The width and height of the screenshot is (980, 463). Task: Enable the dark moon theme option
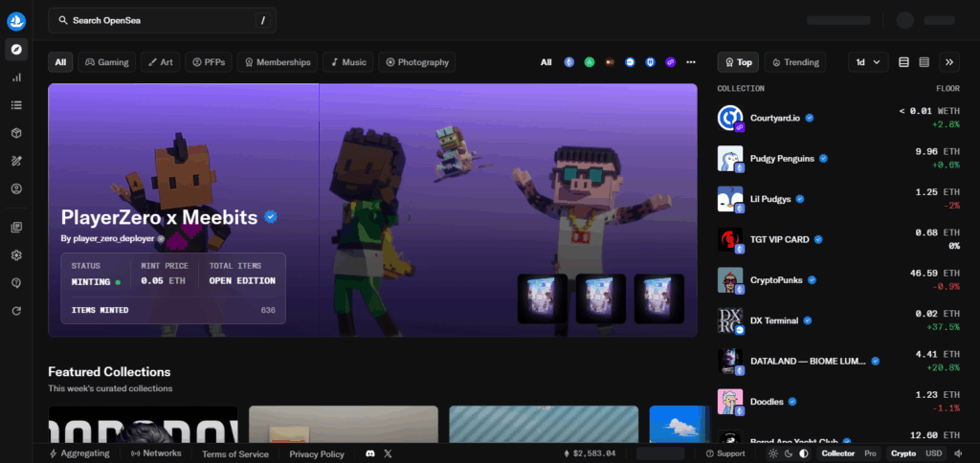[789, 453]
